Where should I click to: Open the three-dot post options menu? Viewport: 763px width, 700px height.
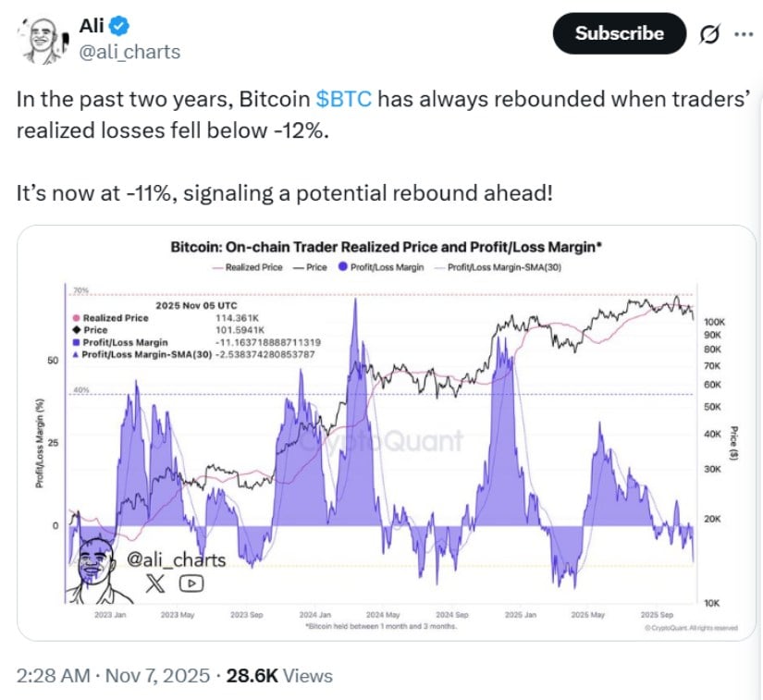(x=745, y=33)
